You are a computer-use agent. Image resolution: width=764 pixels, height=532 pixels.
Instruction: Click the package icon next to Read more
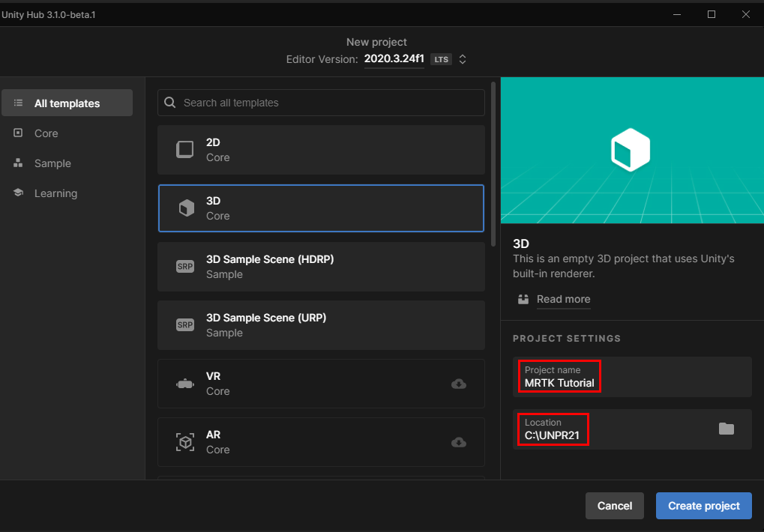(522, 299)
